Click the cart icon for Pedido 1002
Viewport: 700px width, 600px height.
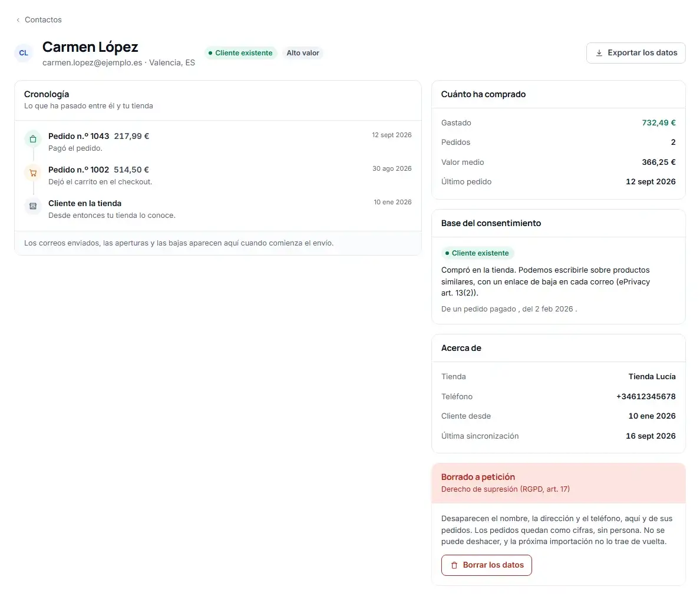33,173
